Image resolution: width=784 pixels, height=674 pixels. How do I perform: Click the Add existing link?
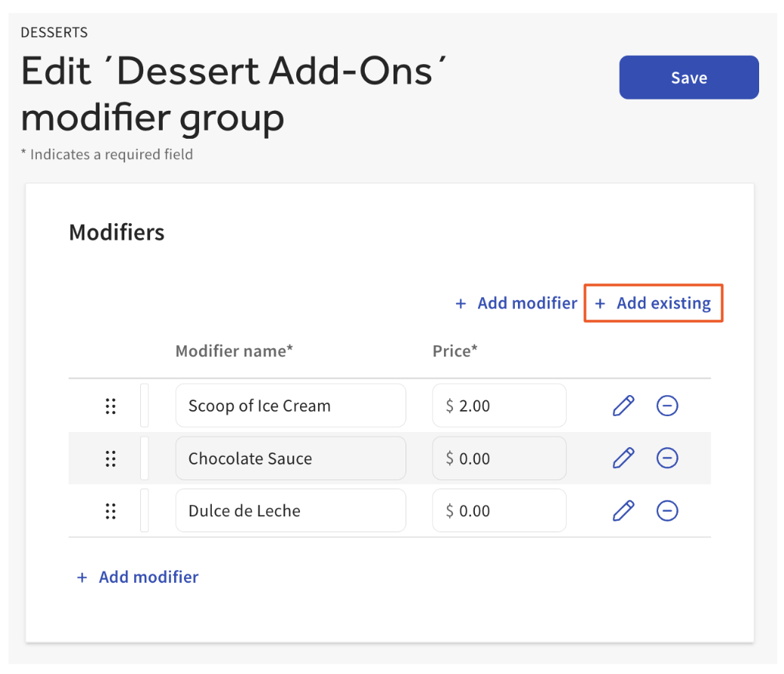click(x=654, y=303)
